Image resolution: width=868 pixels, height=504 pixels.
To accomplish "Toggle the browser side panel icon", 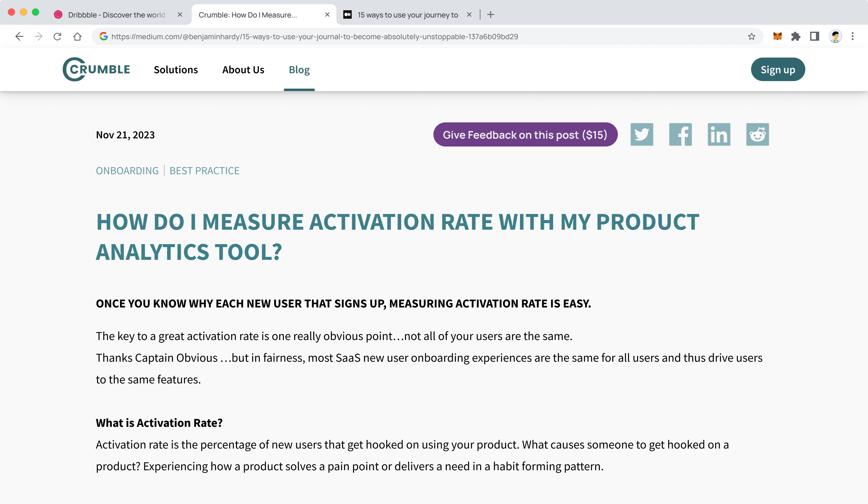I will (814, 36).
